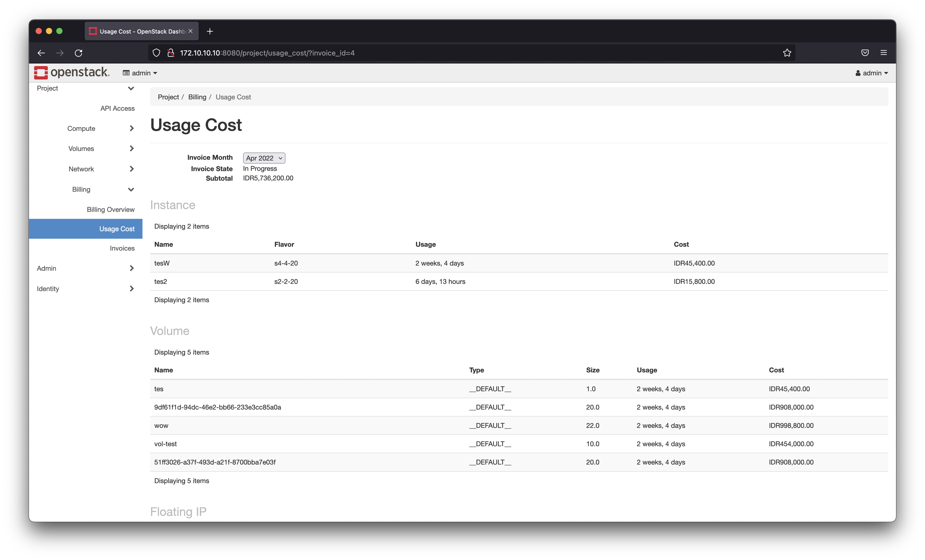Click the '6 days, 13 hours' usage cell
Viewport: 925px width, 560px height.
[x=440, y=282]
